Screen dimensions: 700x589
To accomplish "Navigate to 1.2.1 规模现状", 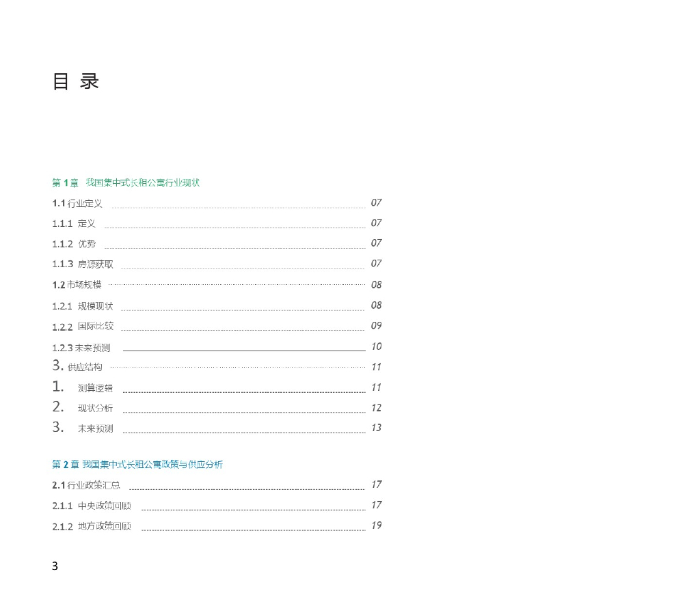I will (83, 305).
